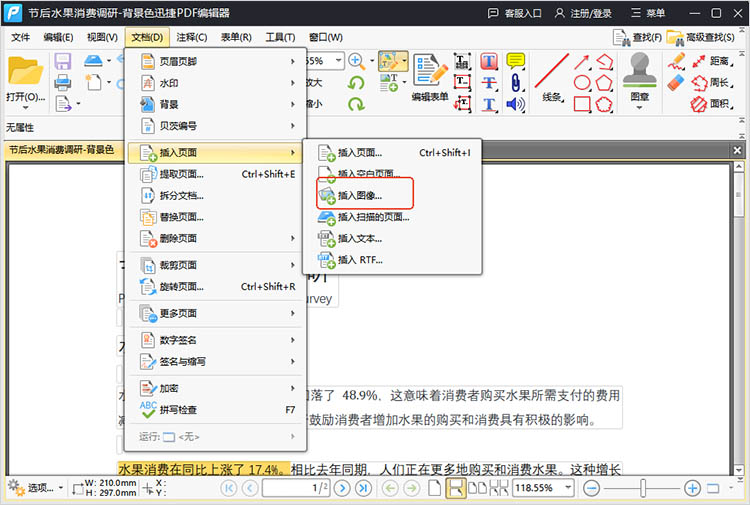This screenshot has height=505, width=750.
Task: Click vertical scrollbar down arrow
Action: pyautogui.click(x=739, y=470)
